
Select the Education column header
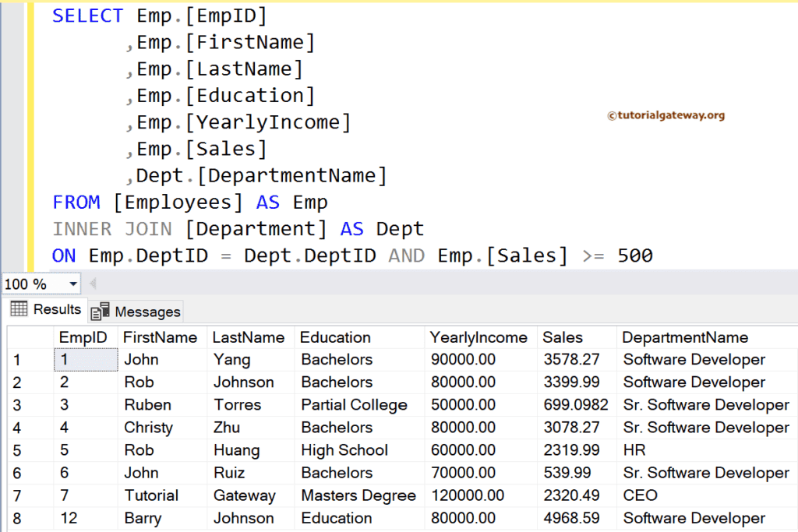tap(335, 336)
